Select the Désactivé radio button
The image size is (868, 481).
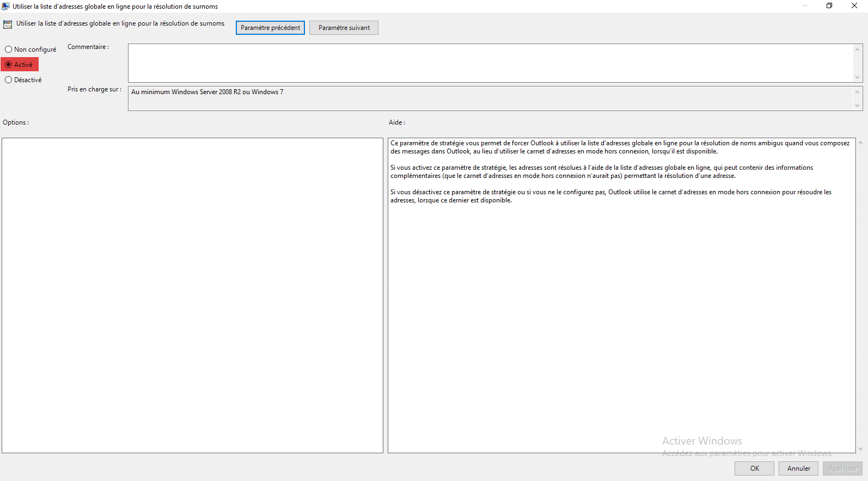point(9,80)
